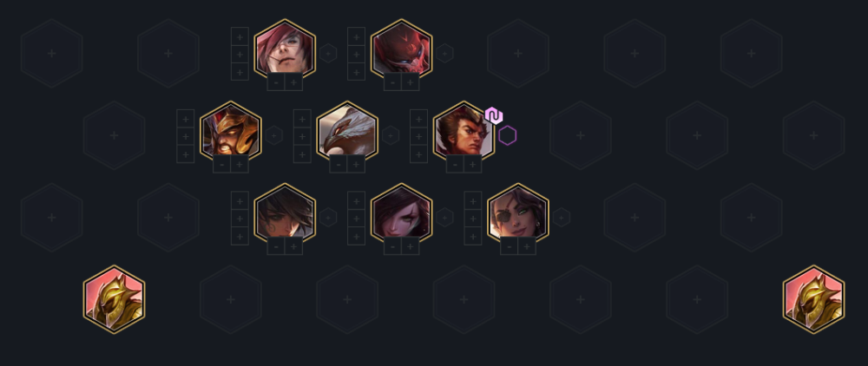868x366 pixels.
Task: Click small hexagon plus right of eyepatch woman
Action: tap(562, 218)
